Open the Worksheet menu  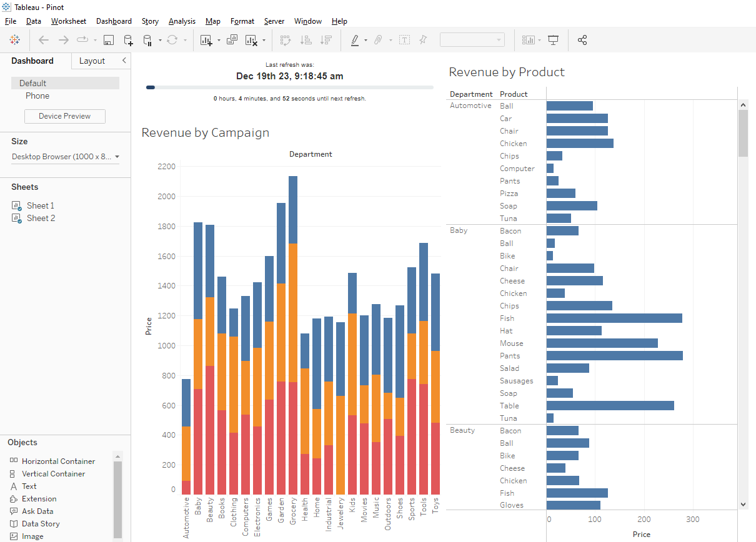coord(69,21)
